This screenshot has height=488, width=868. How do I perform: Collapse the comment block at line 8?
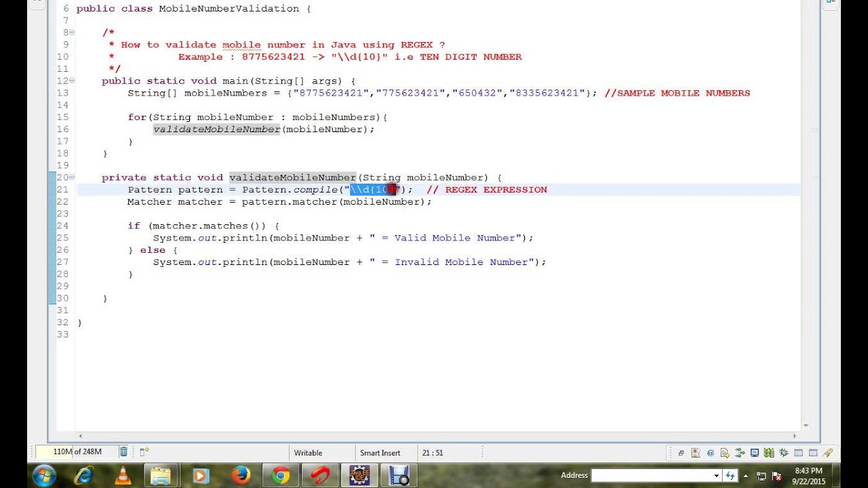[72, 33]
